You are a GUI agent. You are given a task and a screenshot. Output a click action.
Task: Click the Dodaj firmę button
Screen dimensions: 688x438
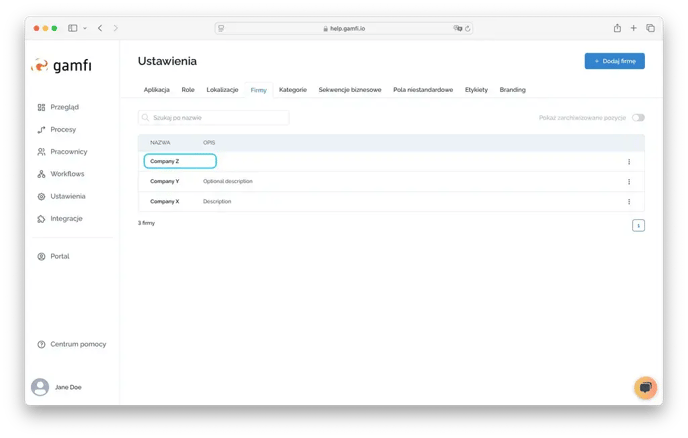(x=614, y=61)
